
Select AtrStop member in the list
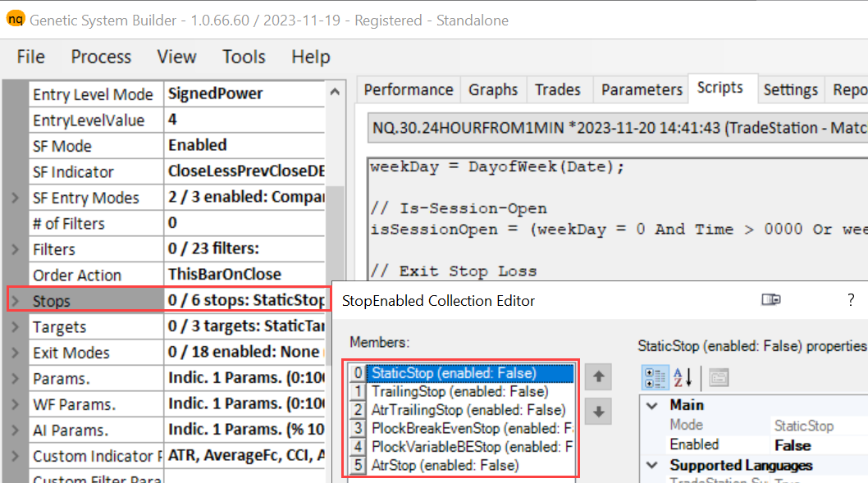coord(445,465)
